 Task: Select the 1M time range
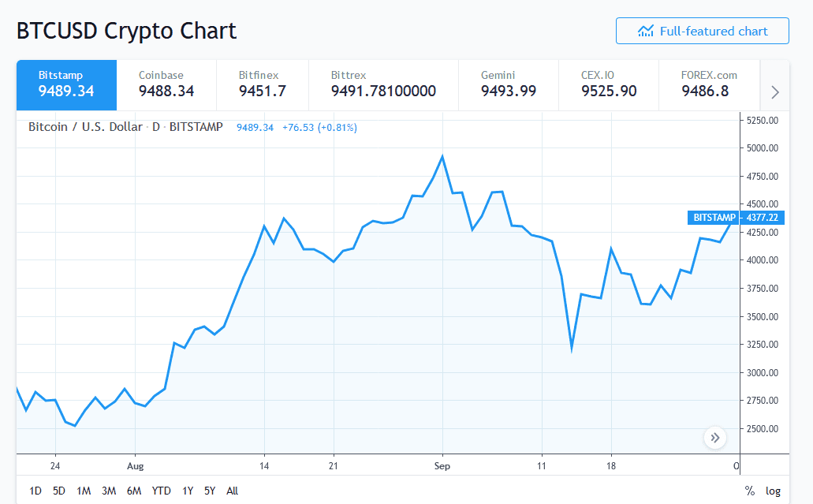[84, 491]
